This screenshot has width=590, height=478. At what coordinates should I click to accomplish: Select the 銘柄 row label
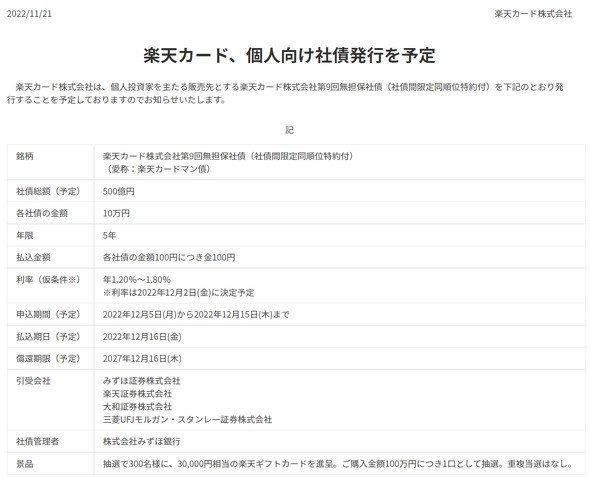coord(25,156)
